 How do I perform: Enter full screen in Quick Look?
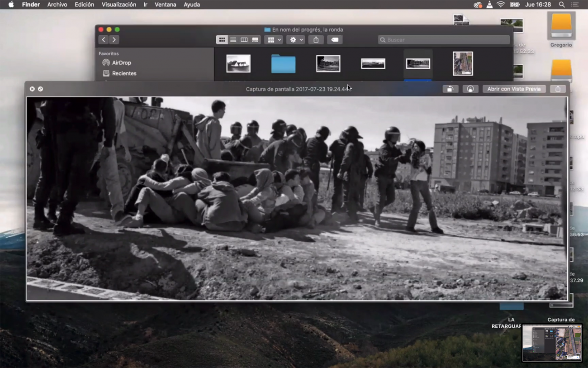coord(40,89)
